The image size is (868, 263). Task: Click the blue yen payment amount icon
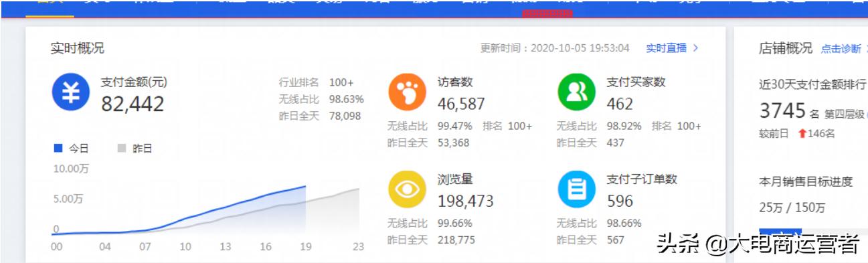(71, 92)
